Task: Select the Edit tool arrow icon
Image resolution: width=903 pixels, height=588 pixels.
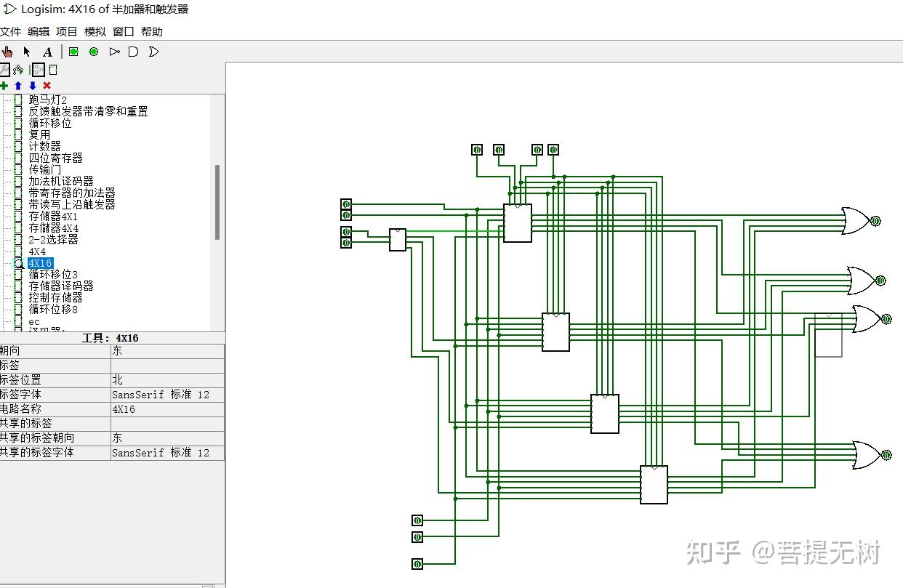Action: [x=27, y=51]
